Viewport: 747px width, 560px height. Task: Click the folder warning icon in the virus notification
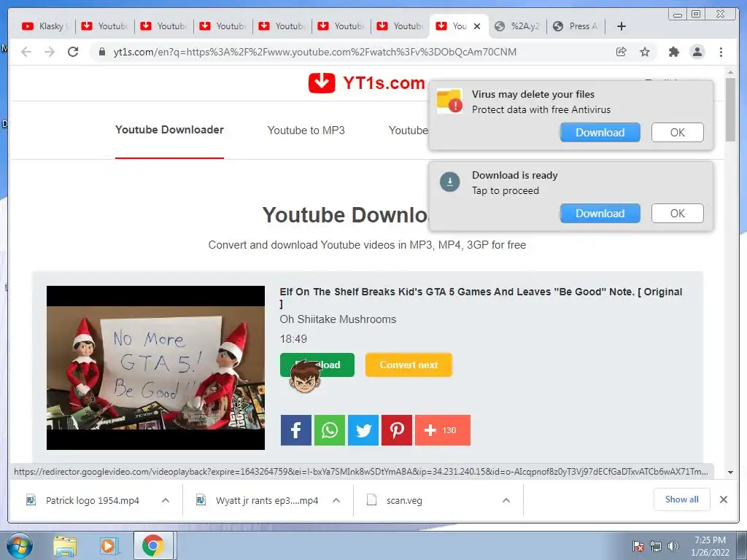click(449, 101)
